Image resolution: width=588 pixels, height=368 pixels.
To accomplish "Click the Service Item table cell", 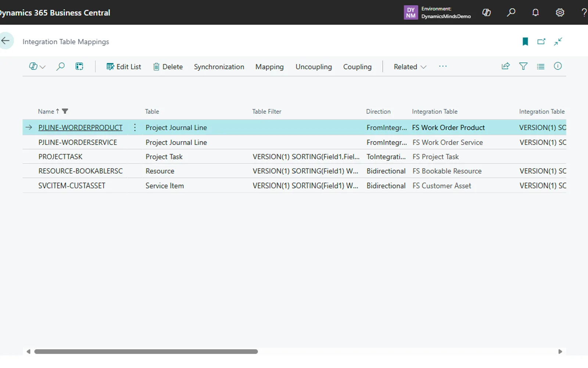I will click(165, 186).
